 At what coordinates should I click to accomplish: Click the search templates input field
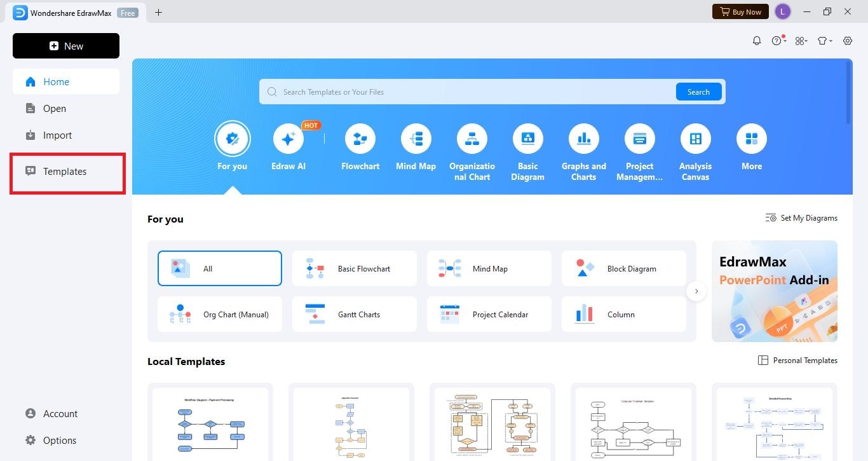pyautogui.click(x=468, y=92)
